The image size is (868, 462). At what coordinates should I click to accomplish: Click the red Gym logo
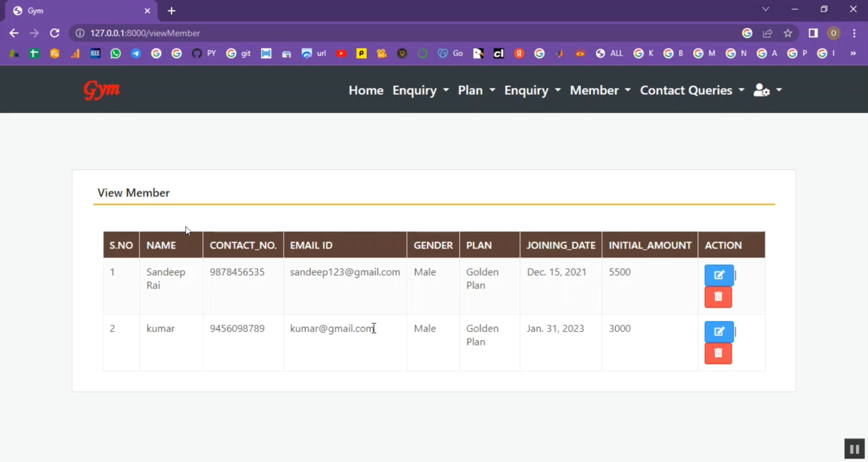coord(102,90)
